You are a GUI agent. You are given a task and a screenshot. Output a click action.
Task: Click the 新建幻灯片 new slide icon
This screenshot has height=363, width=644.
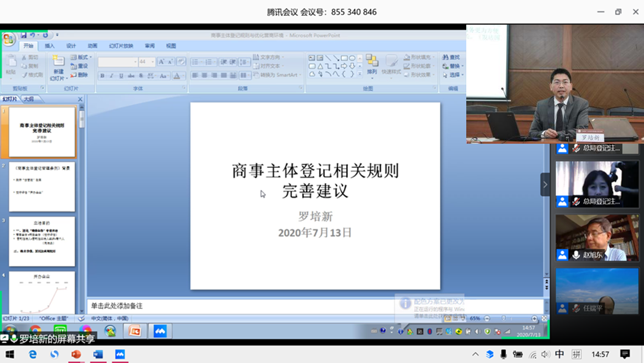click(x=58, y=61)
